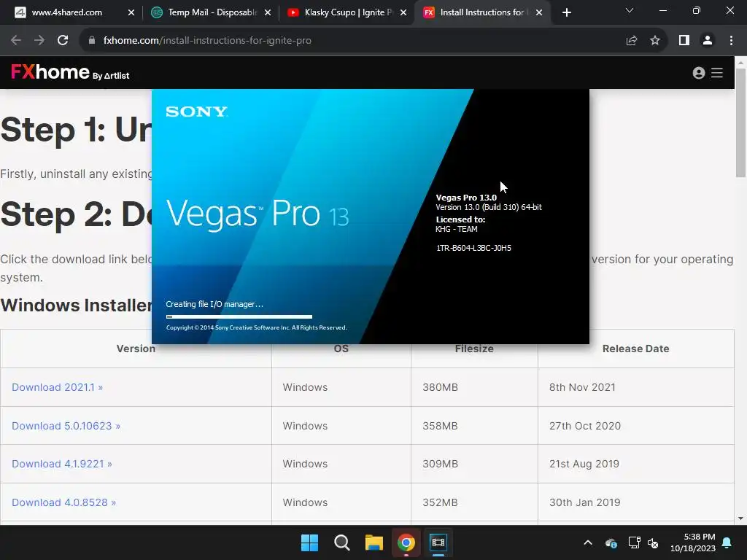Click the Version column header
The width and height of the screenshot is (747, 560).
pos(136,349)
